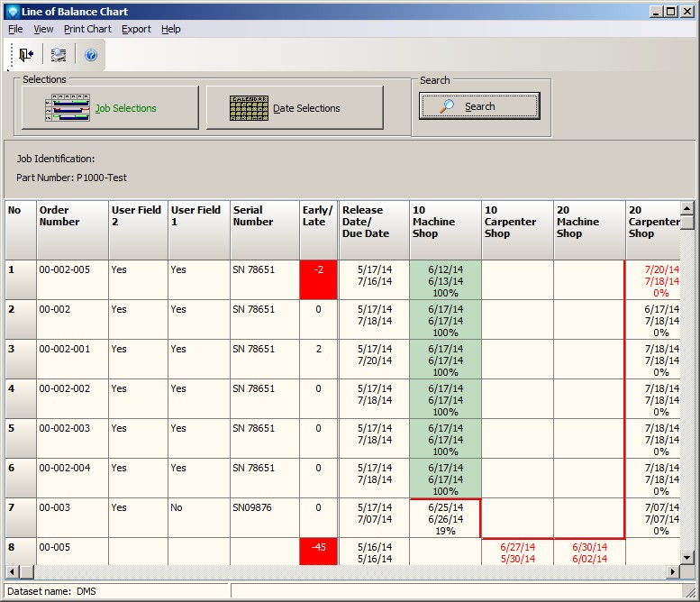Viewport: 700px width, 602px height.
Task: Open the File menu
Action: [15, 29]
